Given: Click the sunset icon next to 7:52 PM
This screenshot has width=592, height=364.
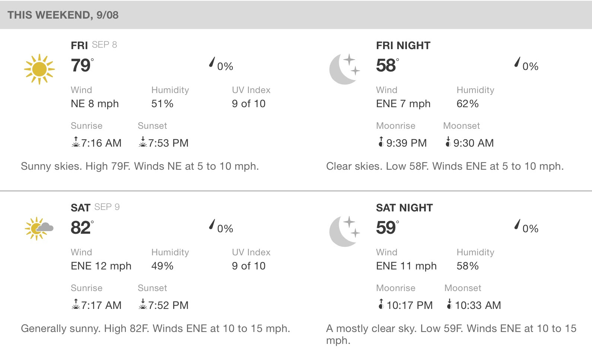Looking at the screenshot, I should pyautogui.click(x=143, y=304).
